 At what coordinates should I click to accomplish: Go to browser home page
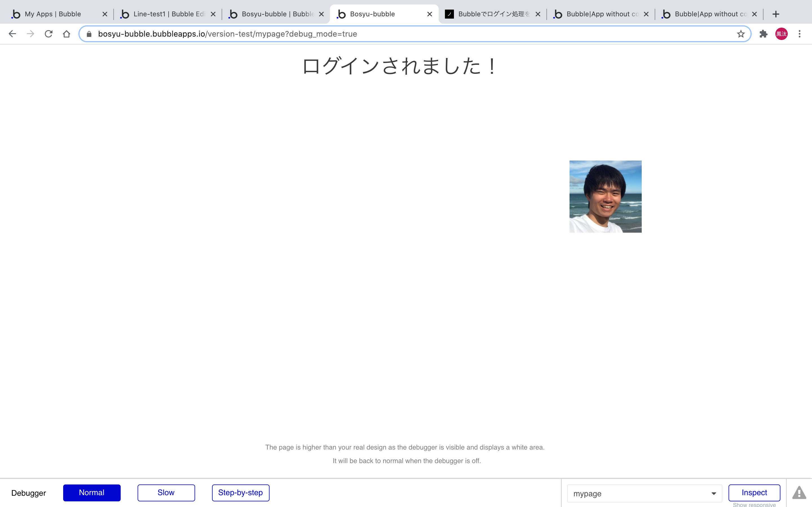(x=67, y=34)
